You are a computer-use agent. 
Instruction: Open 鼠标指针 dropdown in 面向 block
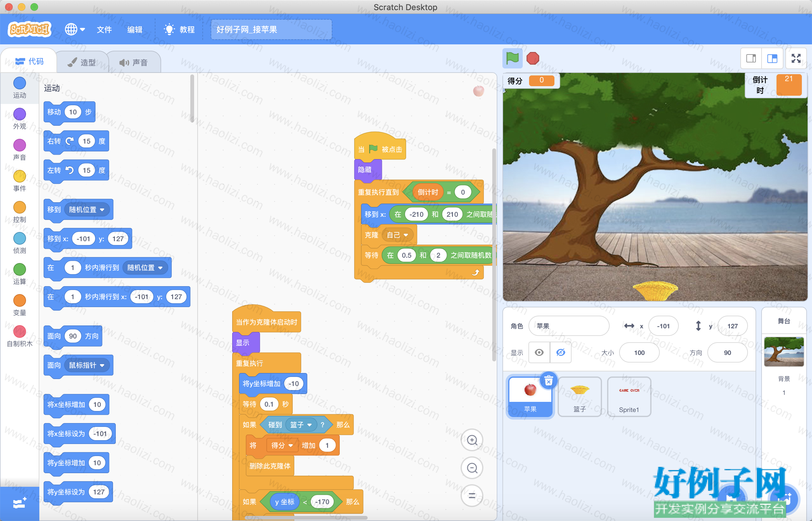tap(87, 365)
